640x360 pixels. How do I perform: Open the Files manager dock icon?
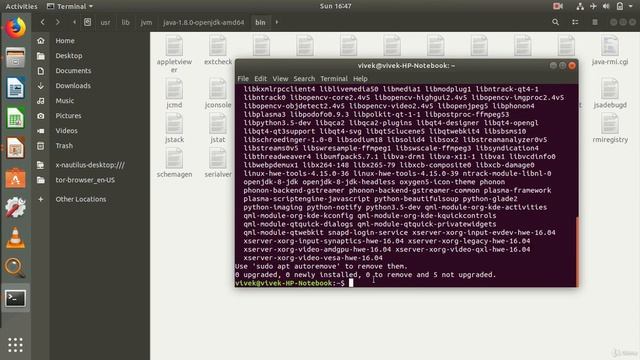pos(16,58)
